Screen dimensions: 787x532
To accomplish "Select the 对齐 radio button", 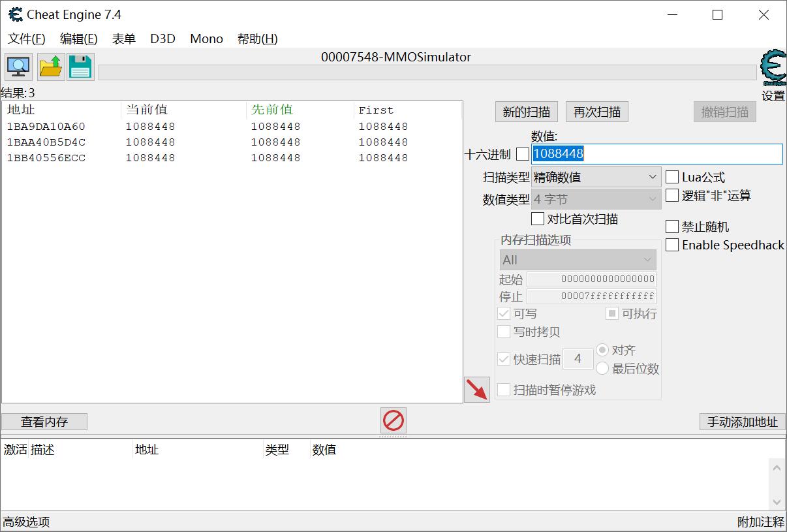I will click(x=602, y=351).
